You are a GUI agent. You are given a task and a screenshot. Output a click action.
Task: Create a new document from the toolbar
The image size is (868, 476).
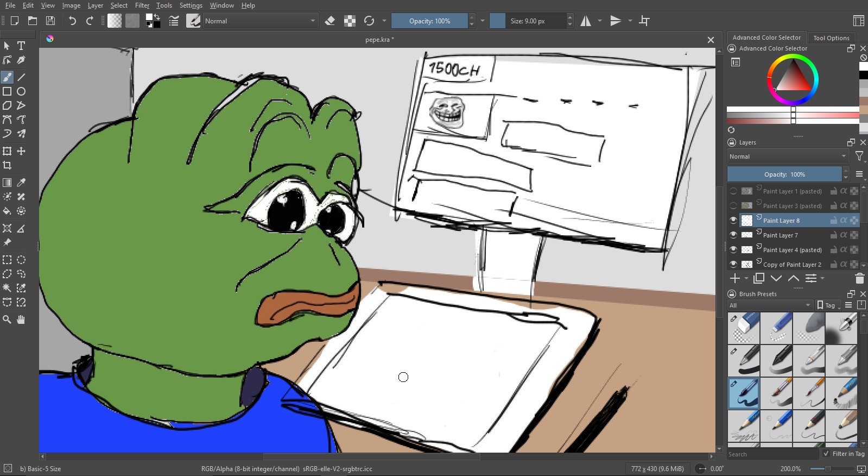pyautogui.click(x=15, y=21)
